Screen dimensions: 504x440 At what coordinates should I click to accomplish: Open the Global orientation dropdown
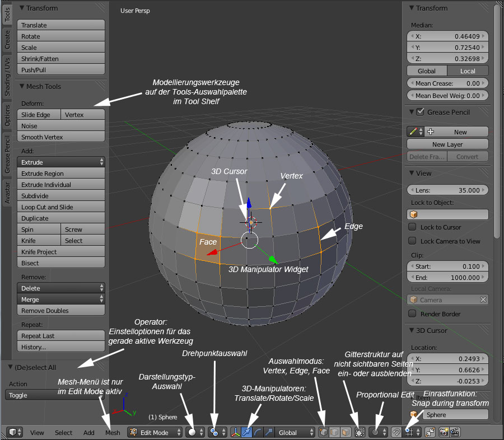[x=296, y=432]
